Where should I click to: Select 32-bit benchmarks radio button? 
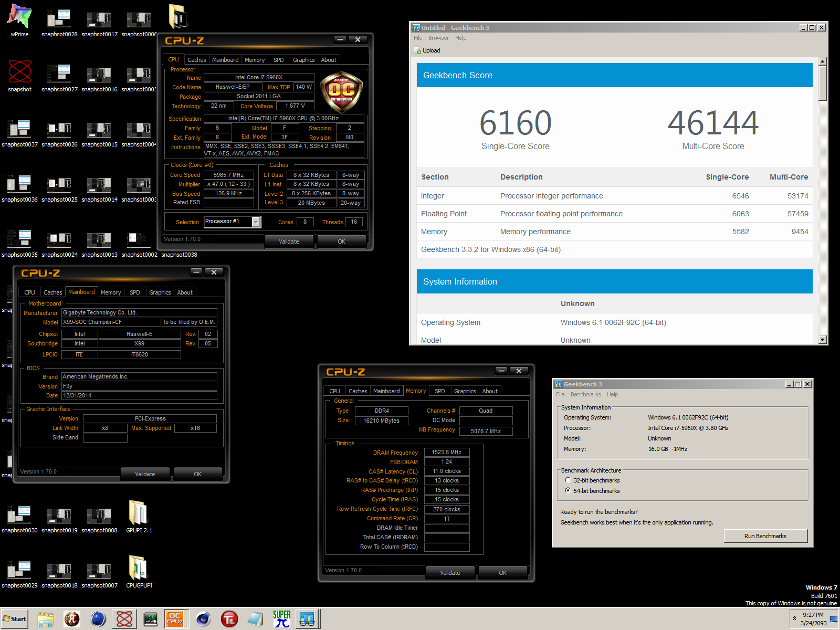[568, 480]
